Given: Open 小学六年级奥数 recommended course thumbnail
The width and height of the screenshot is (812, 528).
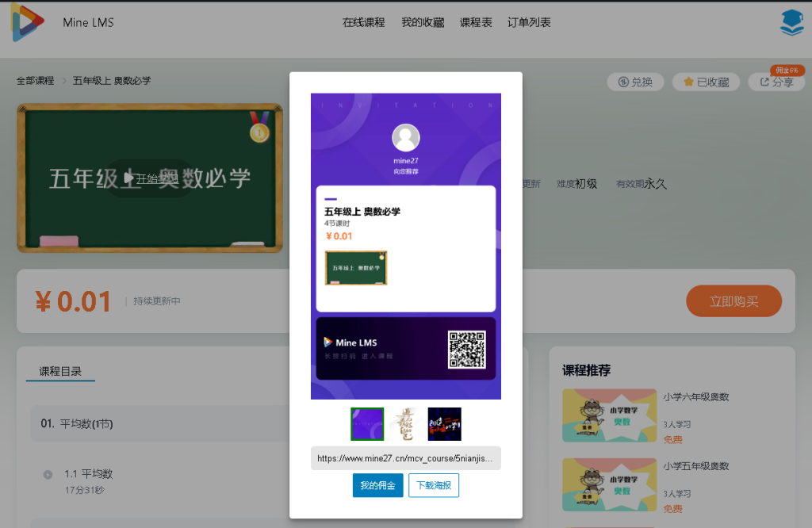Looking at the screenshot, I should [x=610, y=415].
